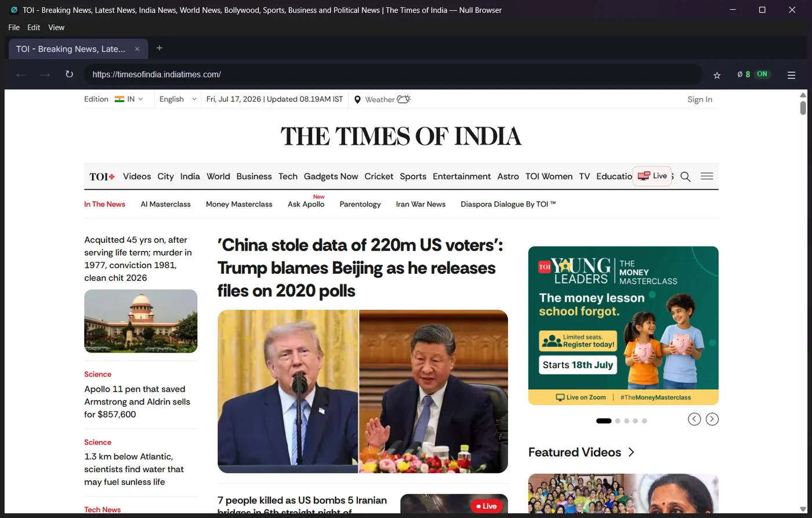Select the fifth carousel dot

tap(644, 421)
